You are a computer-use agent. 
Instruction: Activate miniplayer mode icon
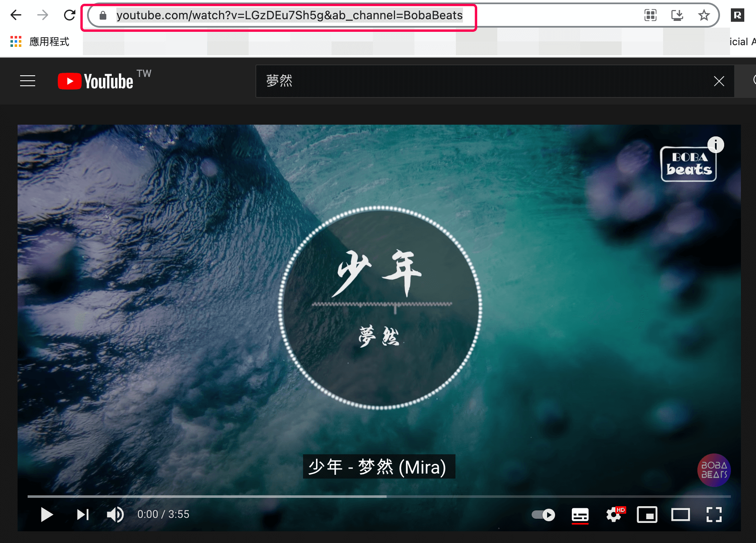click(647, 515)
